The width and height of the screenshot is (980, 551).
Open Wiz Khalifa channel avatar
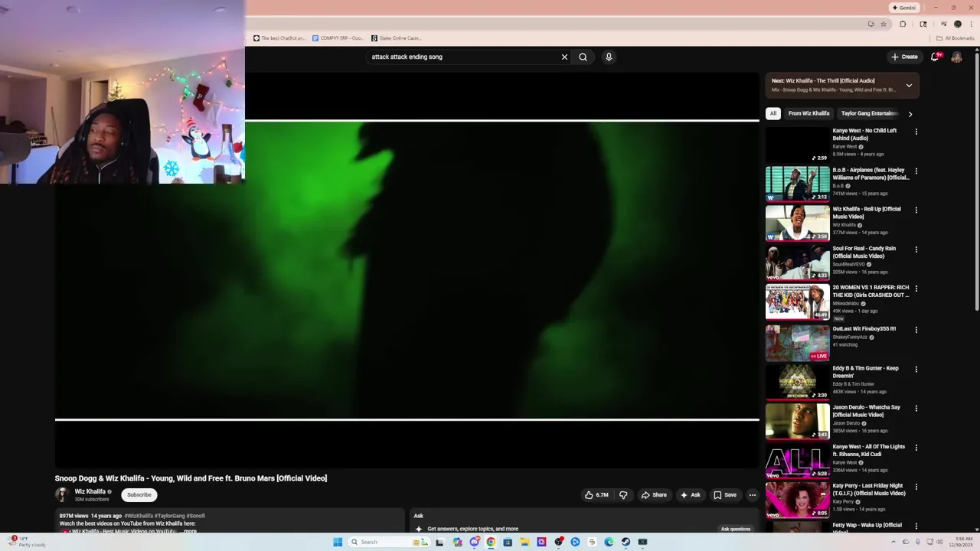click(x=62, y=495)
